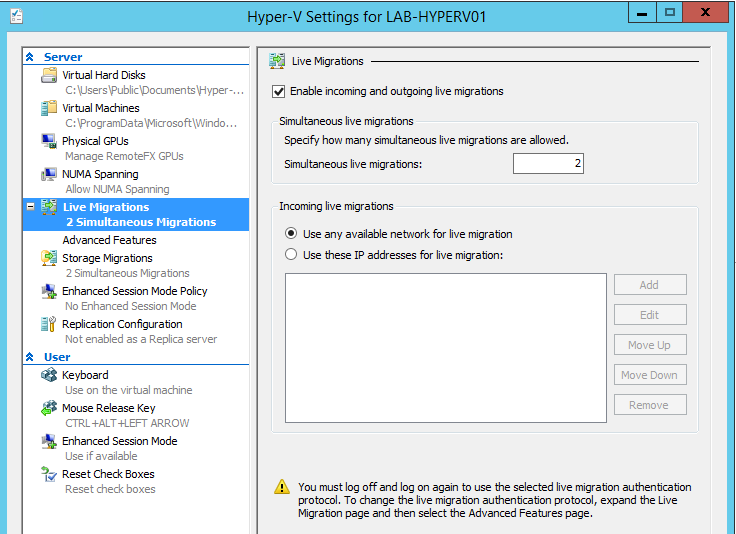Click the Mouse Release Key icon

pyautogui.click(x=49, y=408)
